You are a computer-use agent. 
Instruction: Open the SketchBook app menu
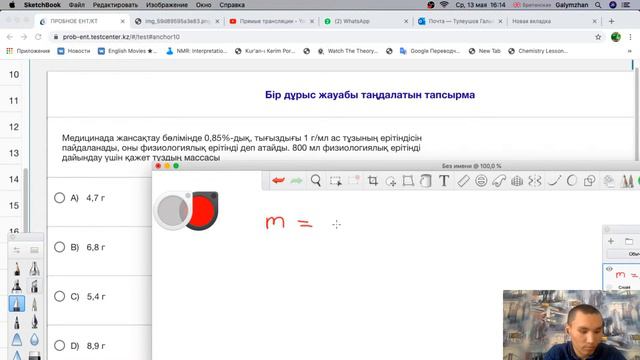click(42, 5)
